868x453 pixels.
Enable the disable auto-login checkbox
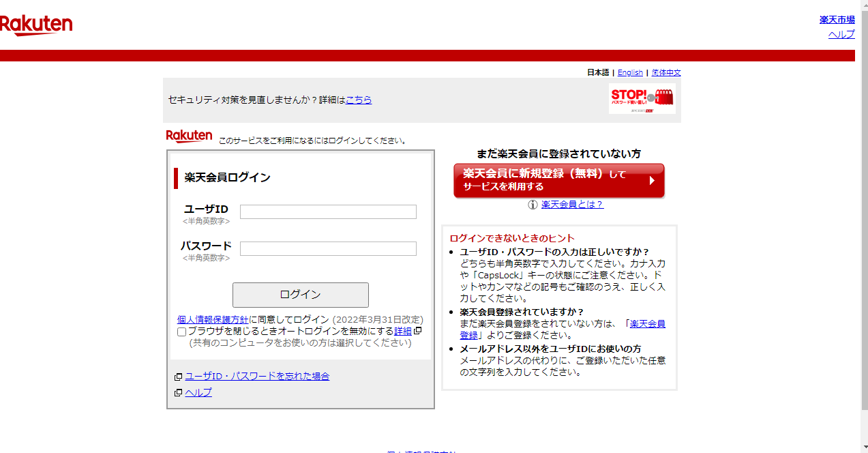[x=182, y=332]
